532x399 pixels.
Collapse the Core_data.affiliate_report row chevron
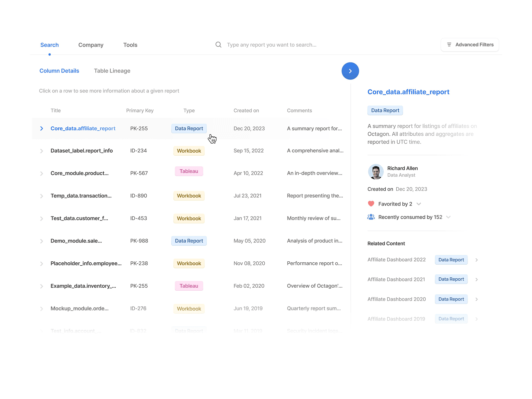click(x=42, y=128)
